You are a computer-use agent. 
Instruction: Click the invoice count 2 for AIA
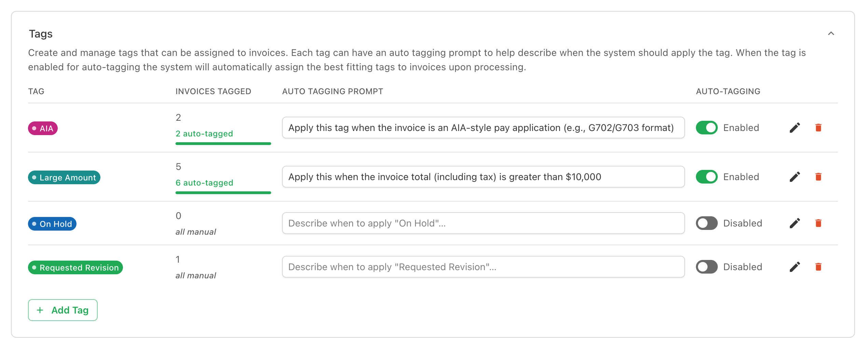pos(178,118)
